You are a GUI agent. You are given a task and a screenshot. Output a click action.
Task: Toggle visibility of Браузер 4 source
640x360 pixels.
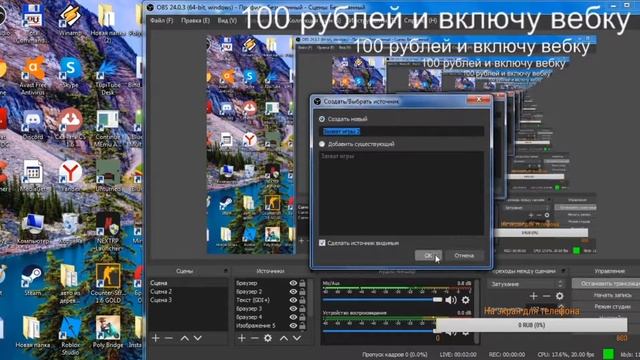point(293,317)
